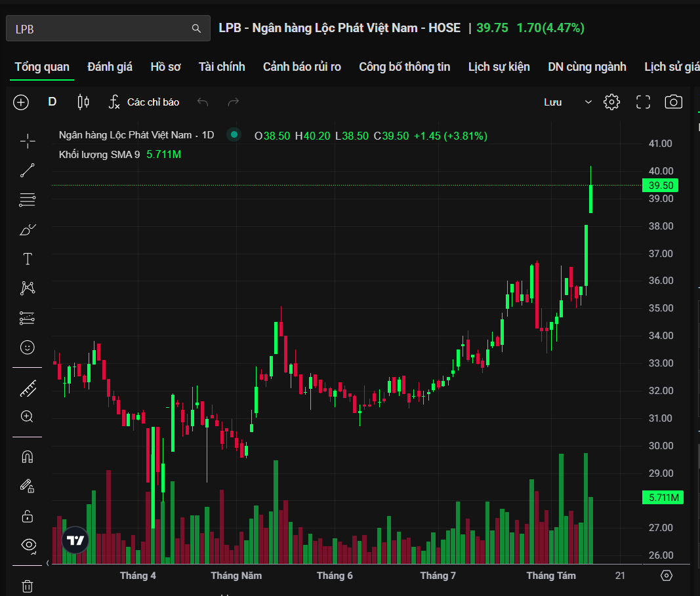Select the trend line drawing tool

click(x=28, y=170)
